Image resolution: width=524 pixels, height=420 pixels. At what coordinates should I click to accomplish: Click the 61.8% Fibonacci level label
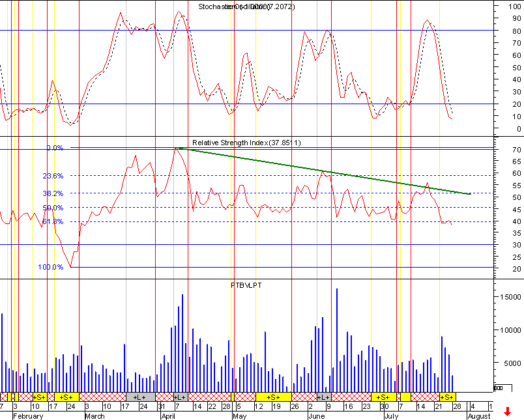[53, 221]
